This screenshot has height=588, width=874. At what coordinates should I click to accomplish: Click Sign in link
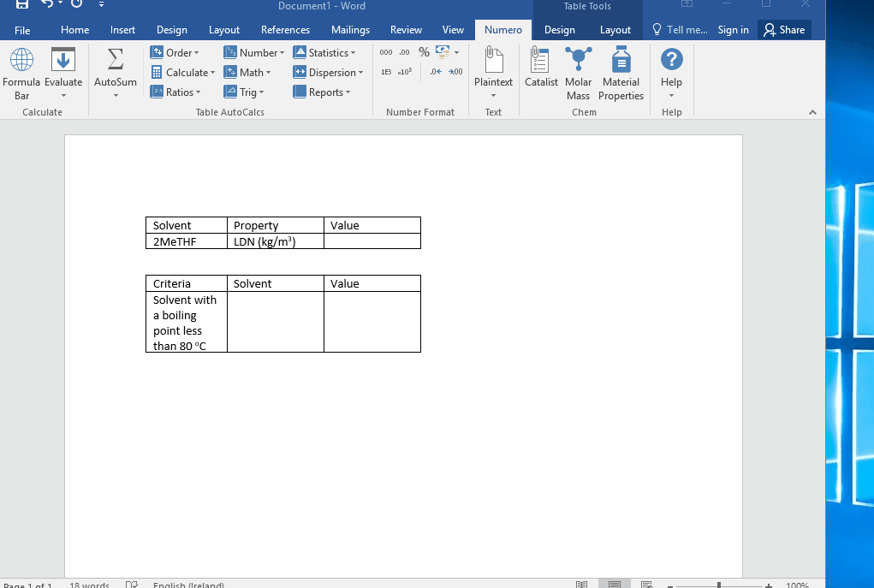click(x=733, y=30)
